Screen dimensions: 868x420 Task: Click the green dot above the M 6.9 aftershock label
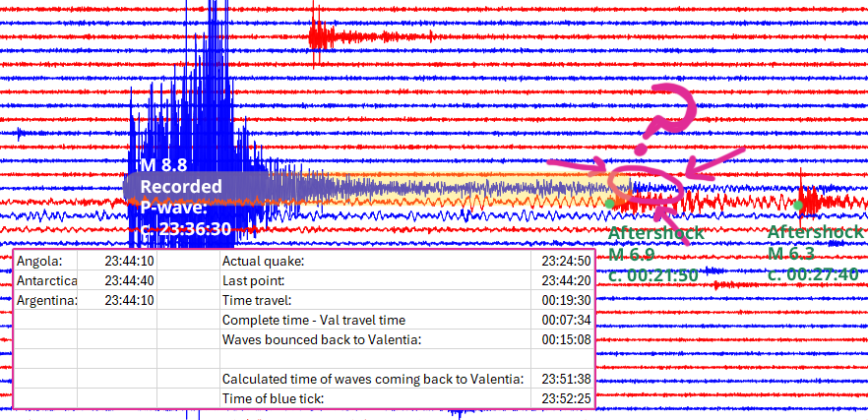click(x=610, y=203)
